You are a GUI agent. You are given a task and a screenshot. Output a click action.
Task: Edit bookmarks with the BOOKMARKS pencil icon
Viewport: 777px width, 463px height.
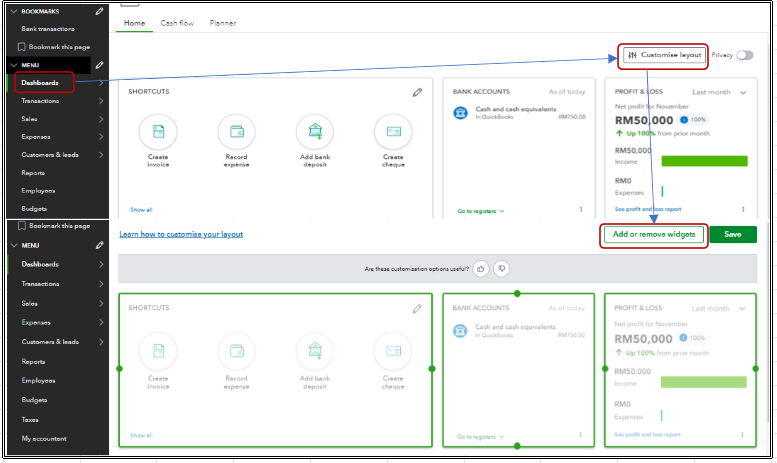(100, 11)
